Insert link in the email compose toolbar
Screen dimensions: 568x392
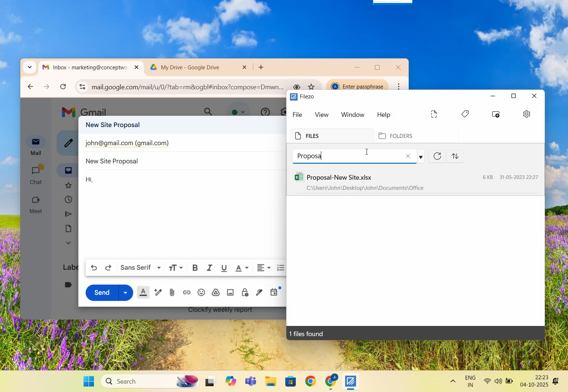coord(187,293)
